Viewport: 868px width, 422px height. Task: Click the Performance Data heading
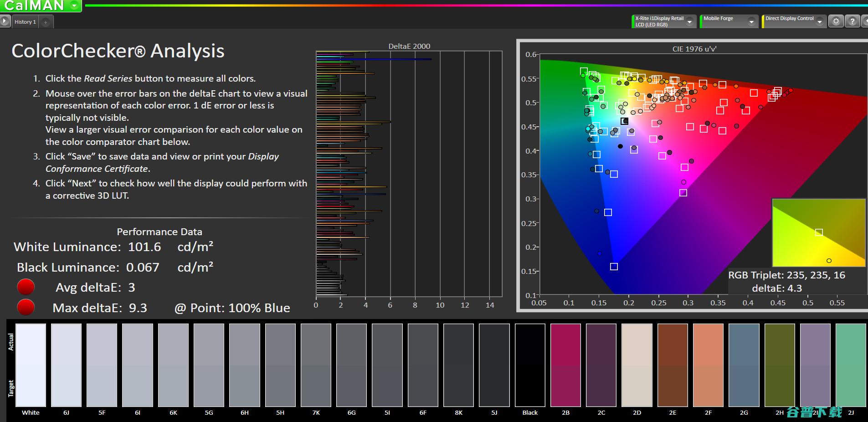pos(159,232)
